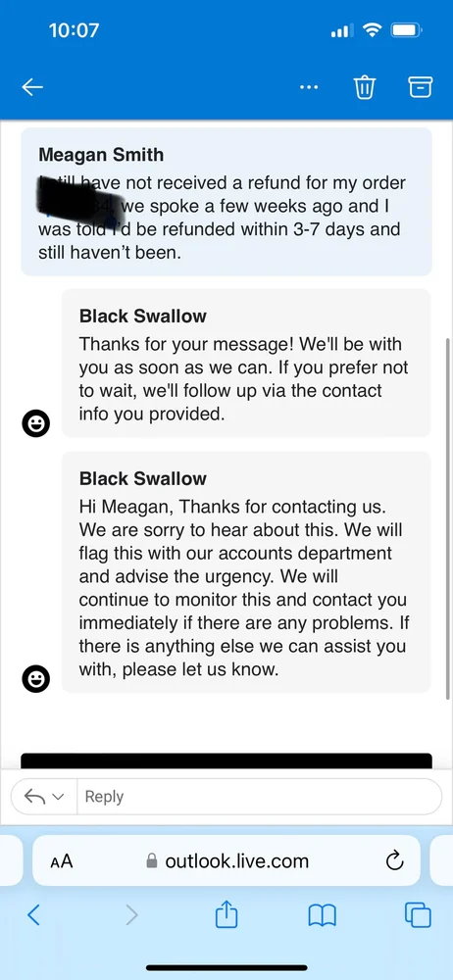Open the AA reader text-size menu

62,861
